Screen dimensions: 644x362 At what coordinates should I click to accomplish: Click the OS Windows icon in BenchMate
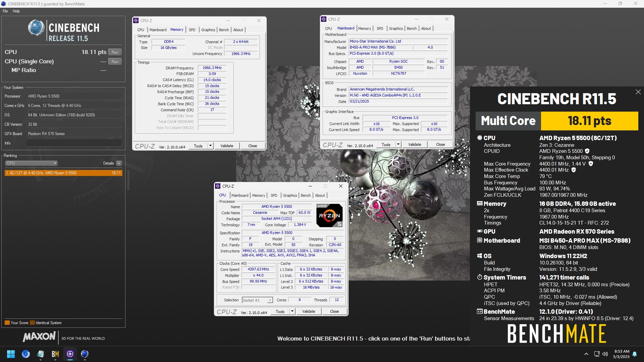click(480, 256)
